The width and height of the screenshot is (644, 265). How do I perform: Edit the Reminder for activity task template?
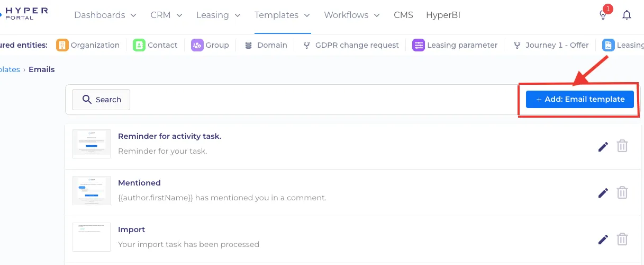click(603, 146)
